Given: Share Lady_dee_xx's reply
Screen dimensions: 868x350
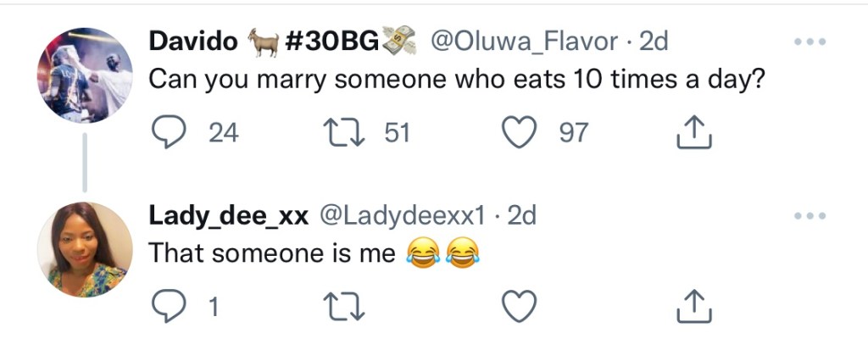Looking at the screenshot, I should click(693, 306).
